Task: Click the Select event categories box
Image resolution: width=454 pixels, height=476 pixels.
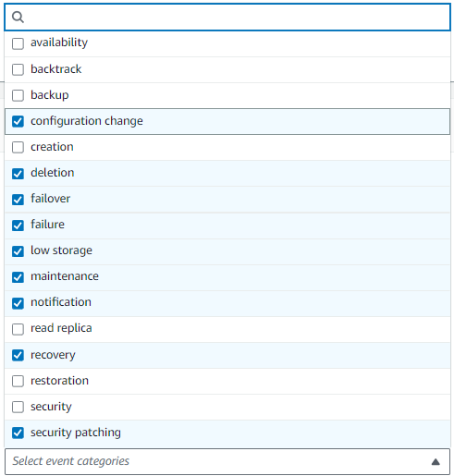Action: tap(227, 461)
